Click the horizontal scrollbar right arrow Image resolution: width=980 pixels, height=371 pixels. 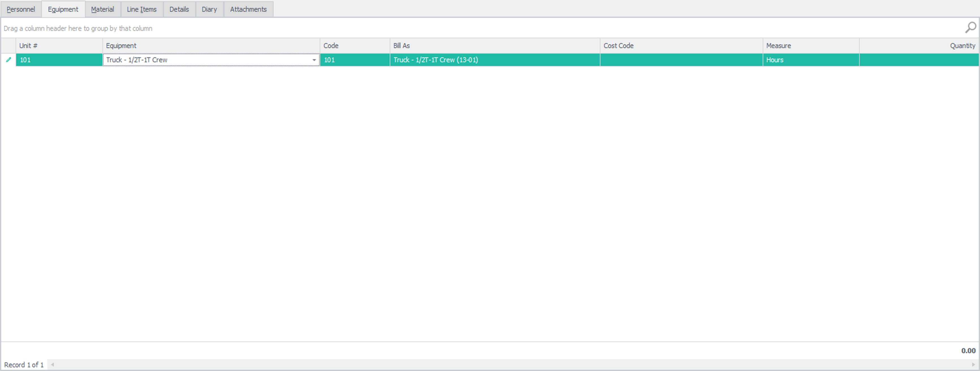point(973,364)
